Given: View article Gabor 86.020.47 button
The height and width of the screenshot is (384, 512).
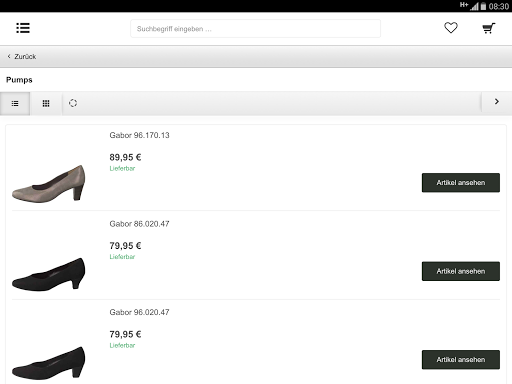Looking at the screenshot, I should [461, 271].
